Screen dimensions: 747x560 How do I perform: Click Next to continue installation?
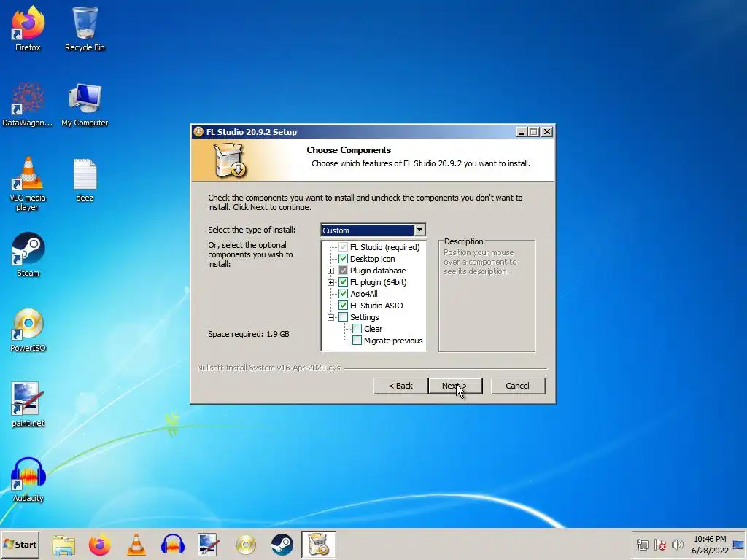pyautogui.click(x=455, y=386)
